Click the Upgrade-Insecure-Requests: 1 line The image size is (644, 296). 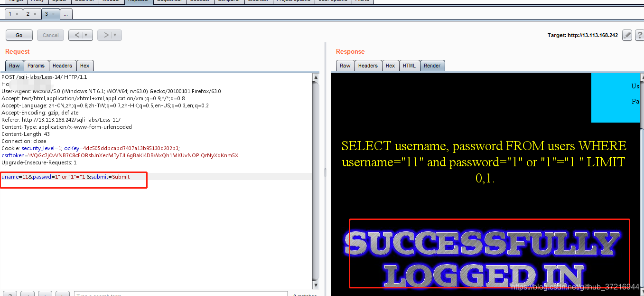point(39,162)
